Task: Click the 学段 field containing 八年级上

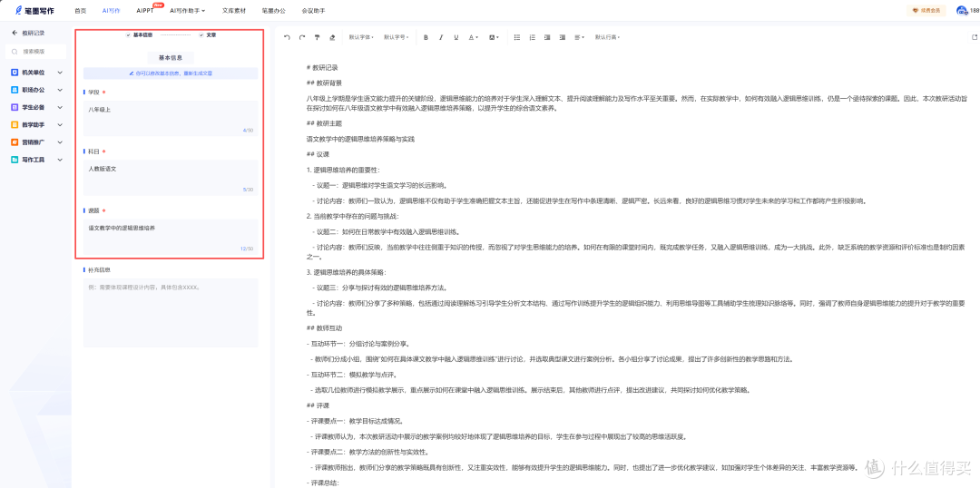Action: 171,118
